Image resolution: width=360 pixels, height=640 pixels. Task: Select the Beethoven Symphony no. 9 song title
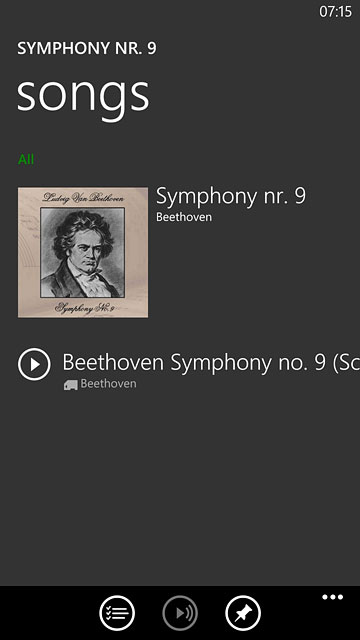(211, 362)
